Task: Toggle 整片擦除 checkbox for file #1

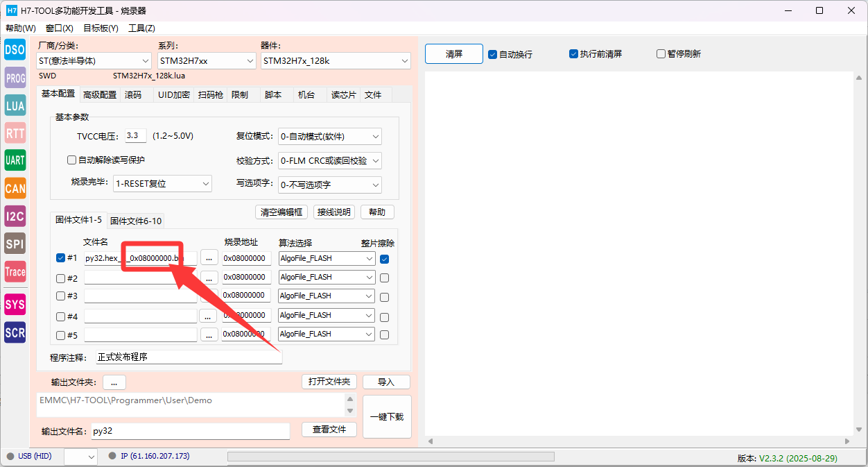Action: point(384,259)
